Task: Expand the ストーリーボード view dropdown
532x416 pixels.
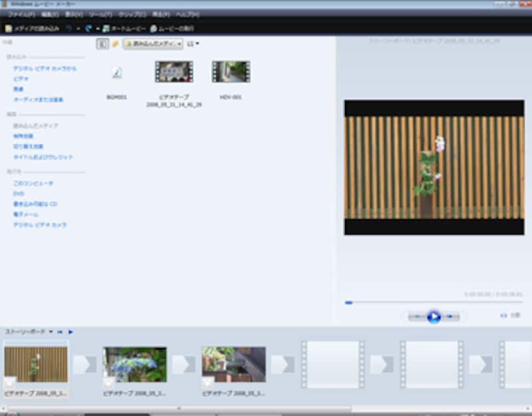Action: click(51, 331)
